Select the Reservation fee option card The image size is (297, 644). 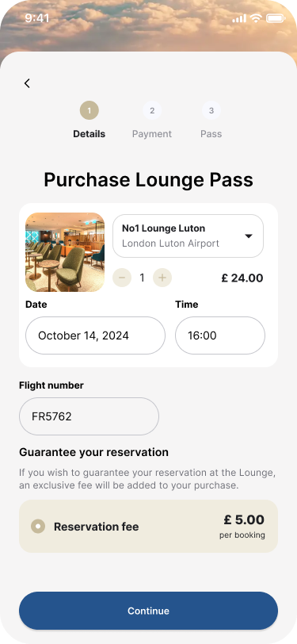149,526
